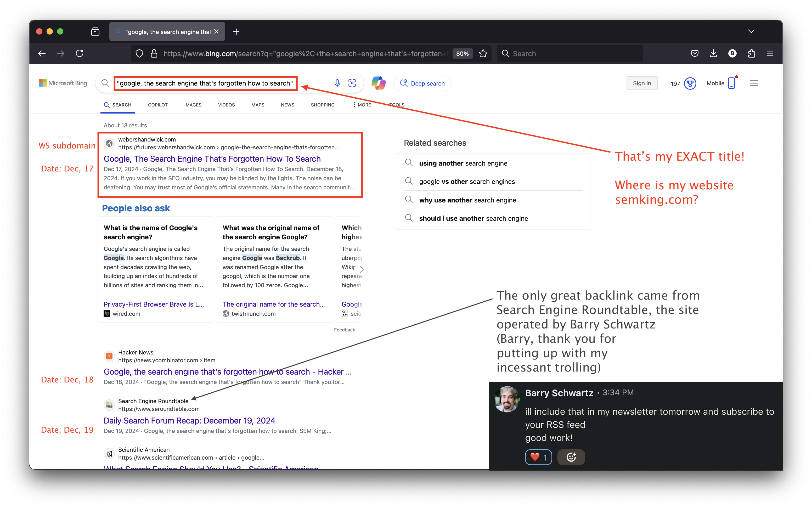Click the account avatar B icon
Viewport: 812px width, 508px height.
(x=732, y=53)
